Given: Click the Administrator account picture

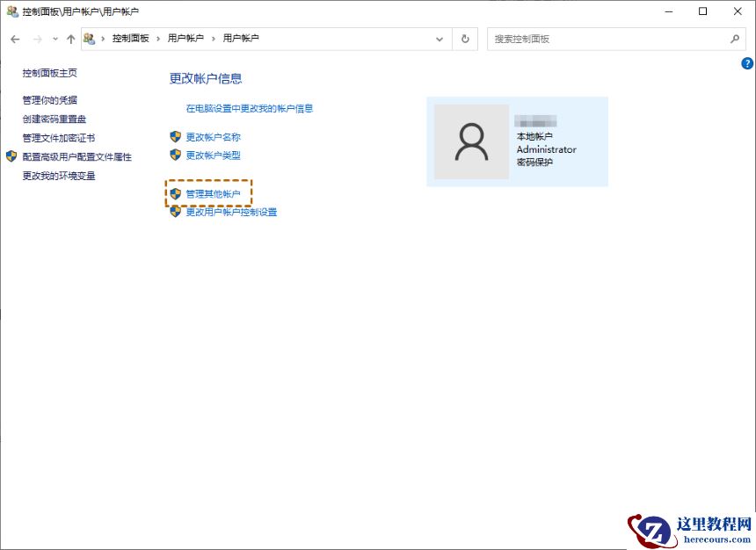Looking at the screenshot, I should (471, 141).
